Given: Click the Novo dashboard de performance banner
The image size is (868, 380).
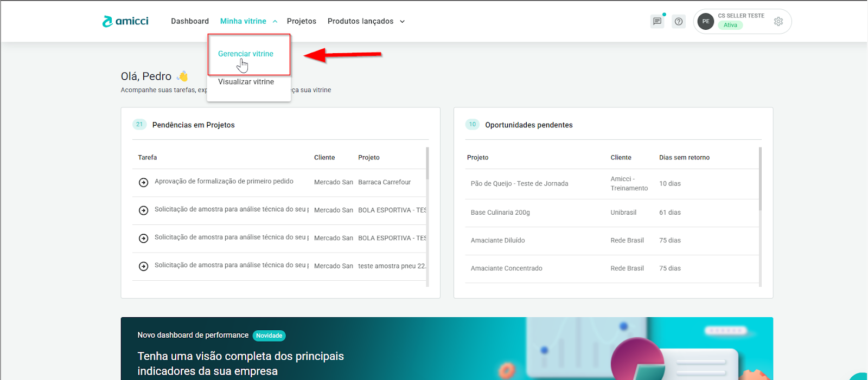Looking at the screenshot, I should 325,350.
